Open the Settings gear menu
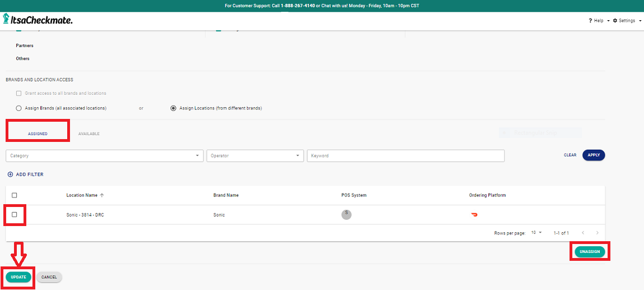 pos(615,21)
